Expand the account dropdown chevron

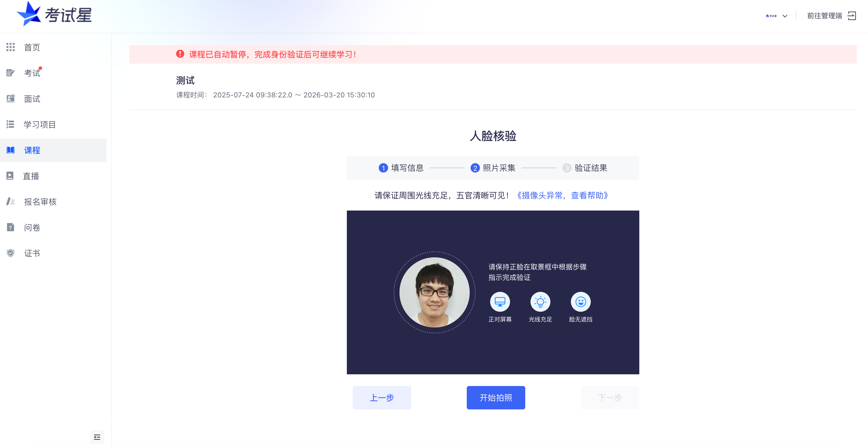click(x=785, y=16)
